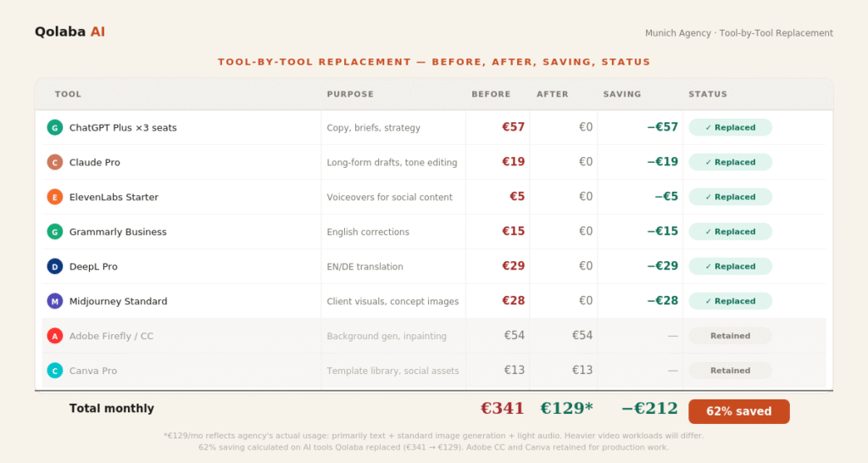
Task: Click the 'Total monthly' label
Action: pyautogui.click(x=112, y=408)
